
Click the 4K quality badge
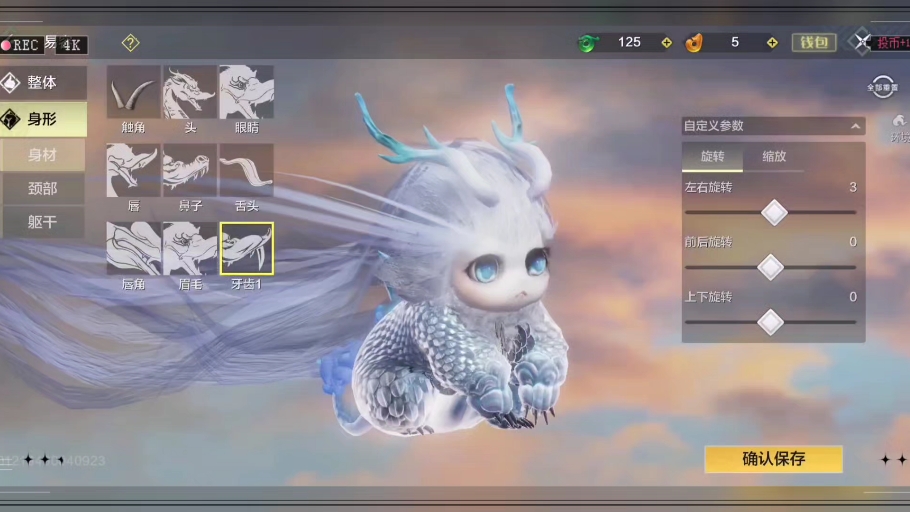(71, 45)
